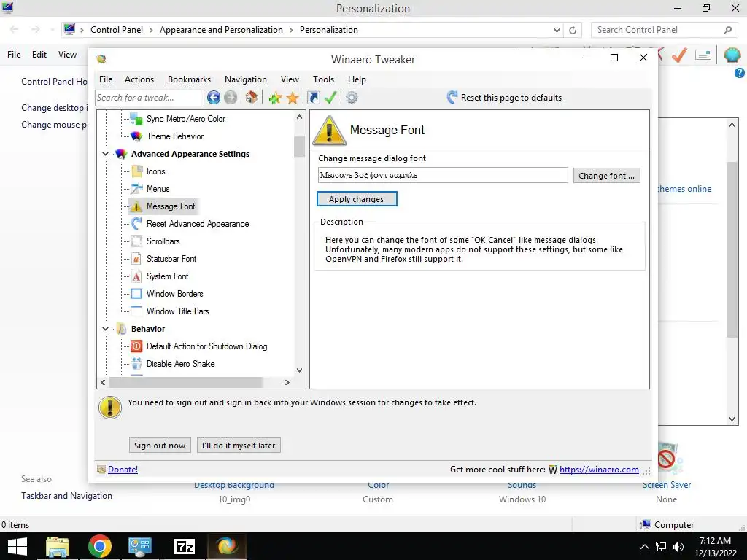Open address bar history dropdown in Personalization
Viewport: 747px width, 560px height.
click(557, 30)
